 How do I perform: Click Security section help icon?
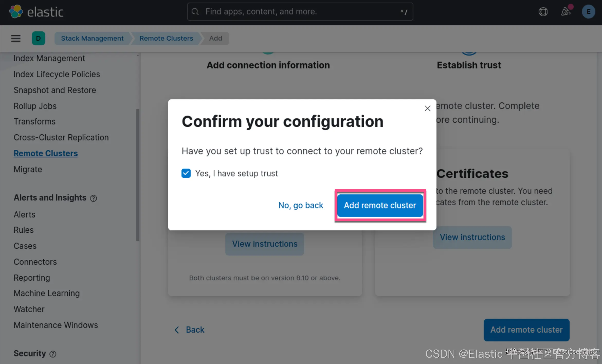[53, 354]
